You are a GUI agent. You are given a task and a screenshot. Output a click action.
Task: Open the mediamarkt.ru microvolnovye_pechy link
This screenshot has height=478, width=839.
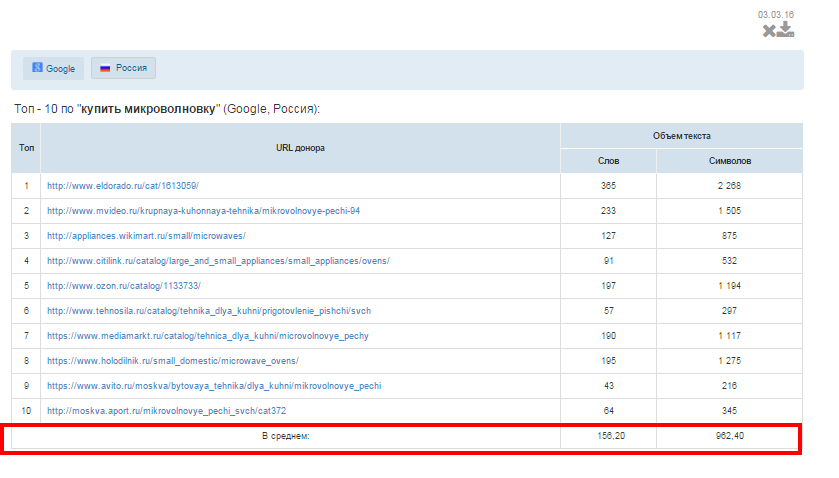tap(208, 336)
